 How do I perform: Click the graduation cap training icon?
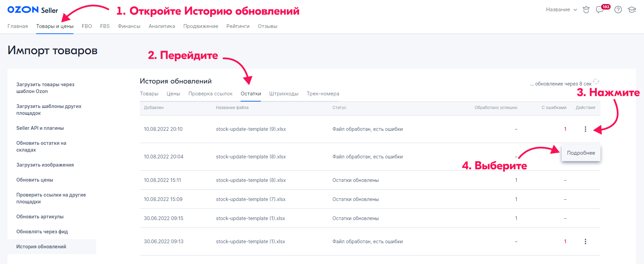(632, 10)
